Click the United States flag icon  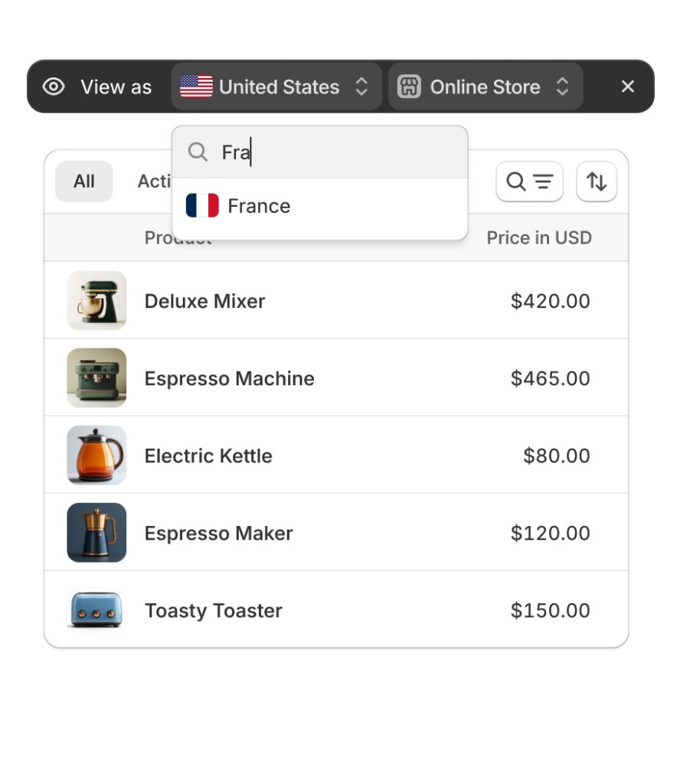196,87
